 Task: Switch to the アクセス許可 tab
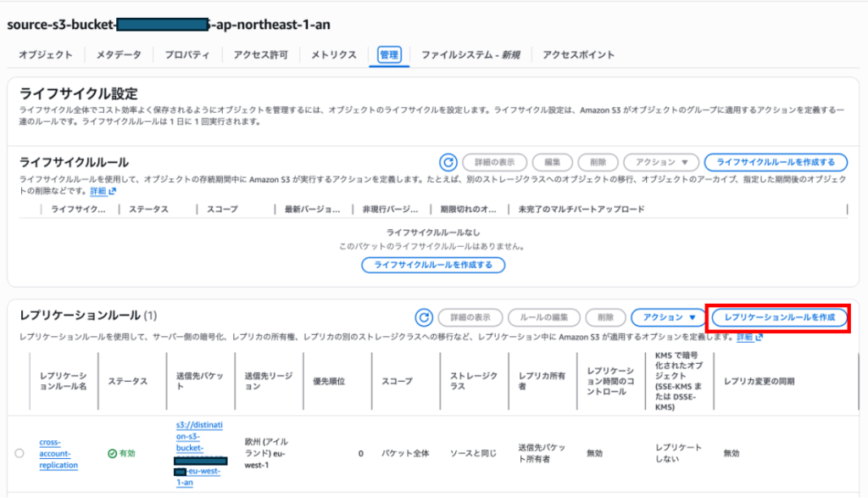coord(260,55)
